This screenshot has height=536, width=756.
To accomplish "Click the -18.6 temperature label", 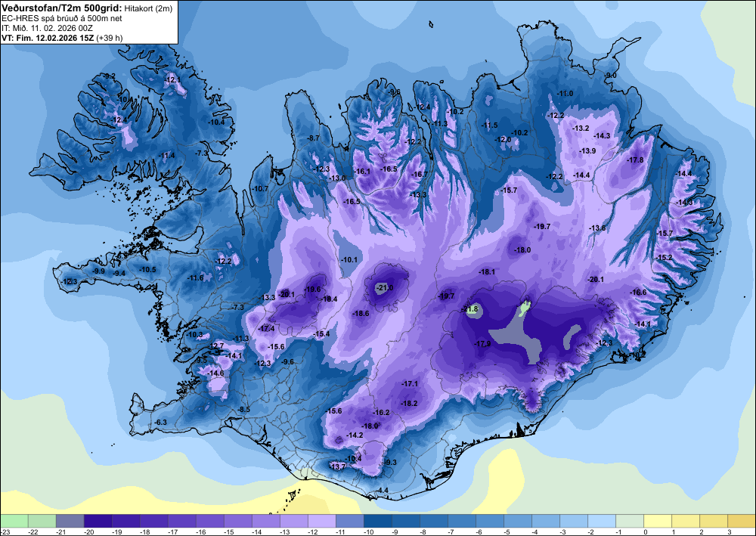I will pyautogui.click(x=361, y=313).
